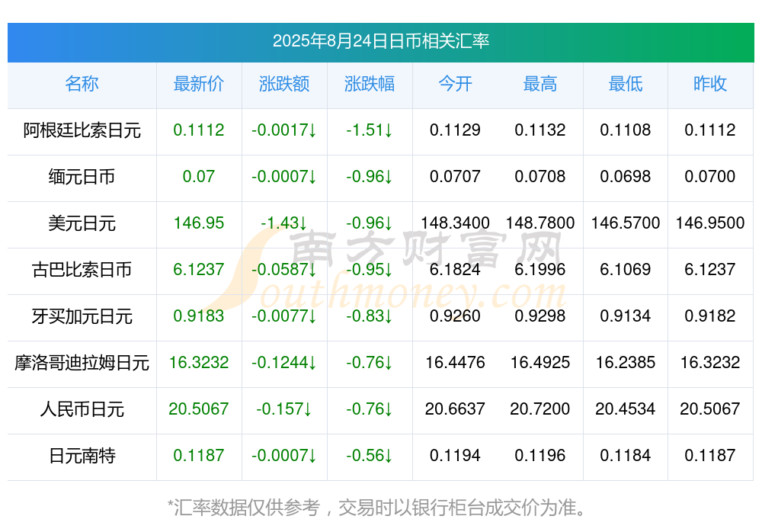The image size is (762, 532).
Task: Select the 今开 column header
Action: tap(455, 84)
